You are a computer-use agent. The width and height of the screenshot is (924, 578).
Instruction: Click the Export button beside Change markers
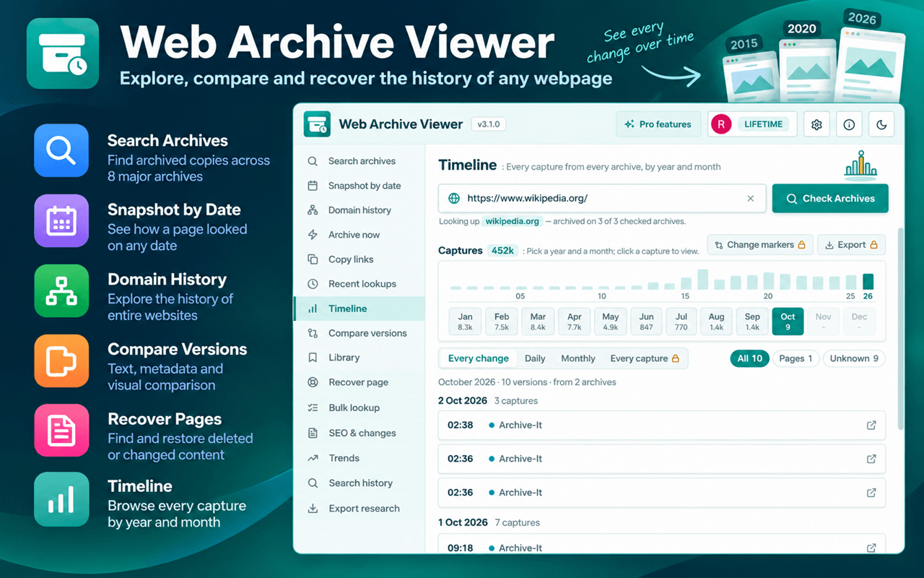pos(852,245)
